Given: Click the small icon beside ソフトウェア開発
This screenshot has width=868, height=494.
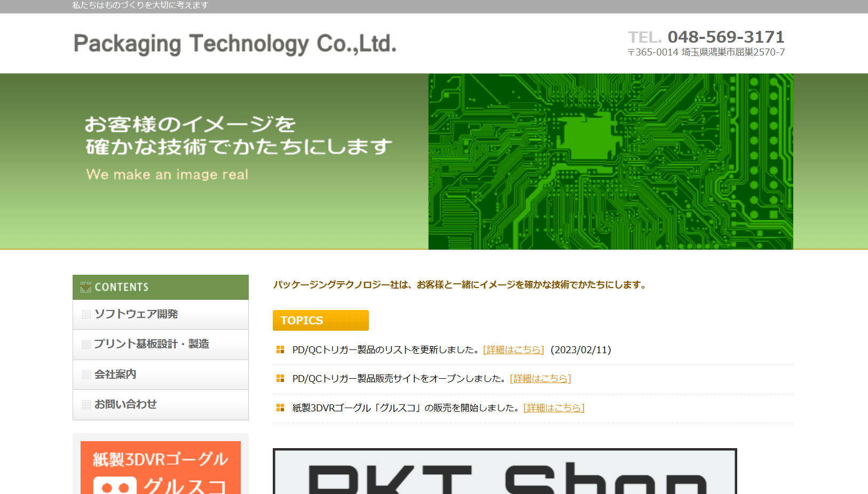Looking at the screenshot, I should tap(86, 315).
